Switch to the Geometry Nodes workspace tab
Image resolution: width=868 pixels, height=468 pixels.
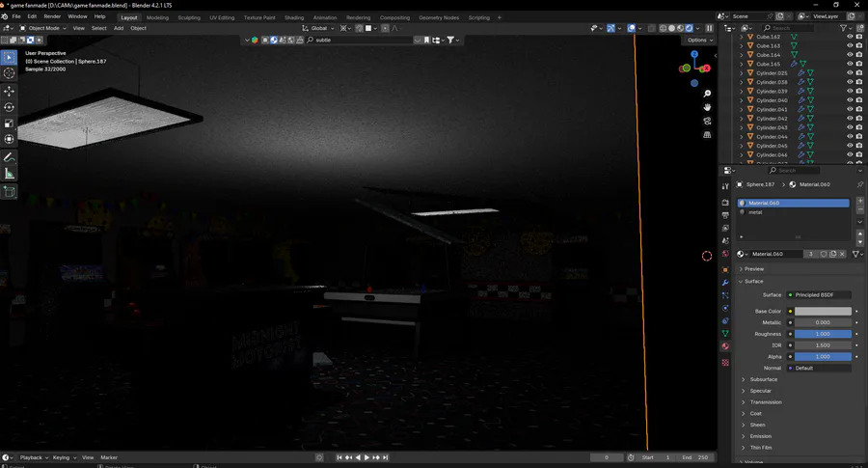439,17
